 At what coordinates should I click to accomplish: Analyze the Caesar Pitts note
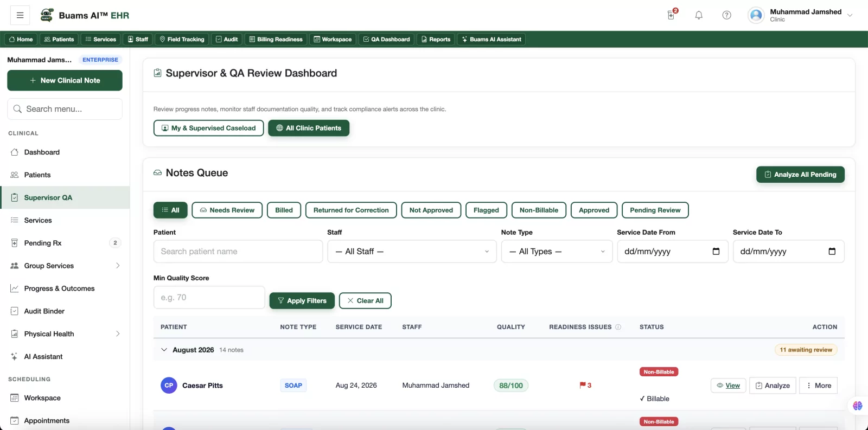773,386
